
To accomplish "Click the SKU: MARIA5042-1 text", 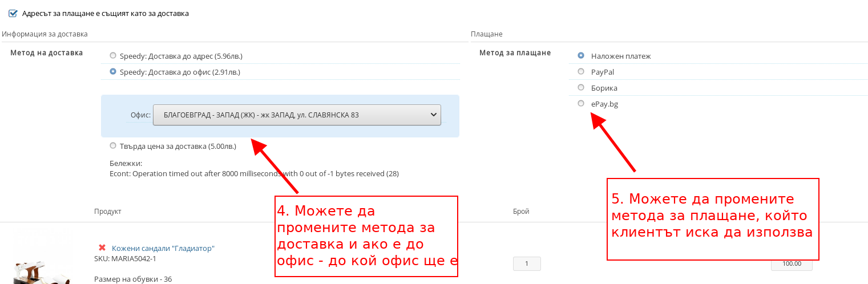I will point(125,259).
